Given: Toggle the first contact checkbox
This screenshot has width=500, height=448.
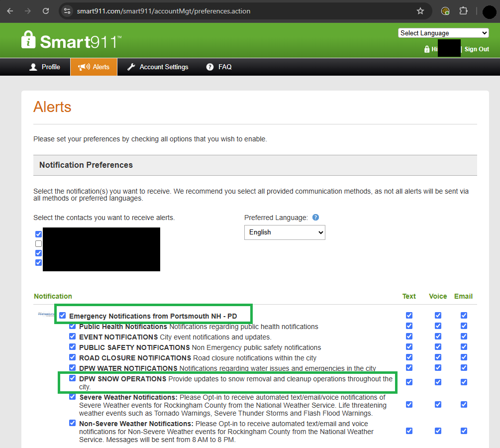Looking at the screenshot, I should pos(39,234).
